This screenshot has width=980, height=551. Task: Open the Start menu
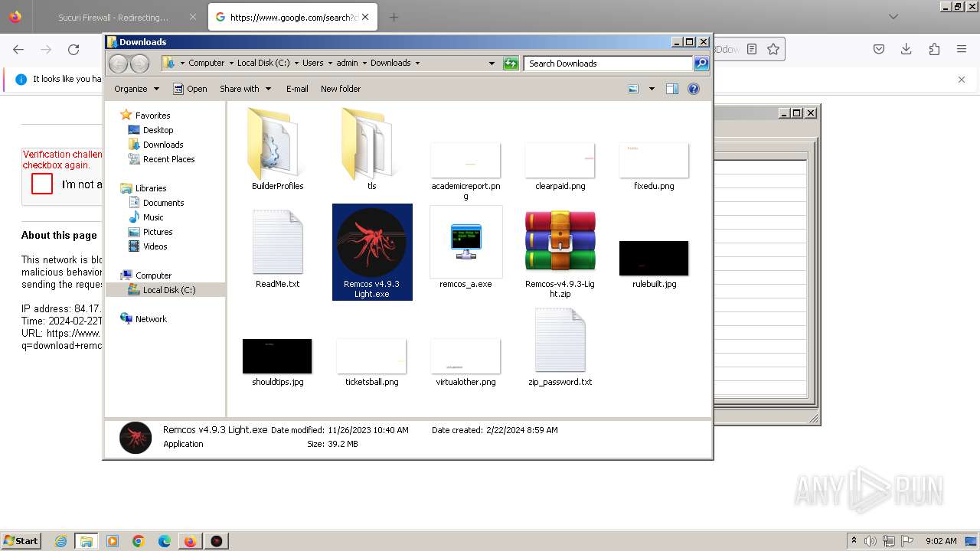21,540
